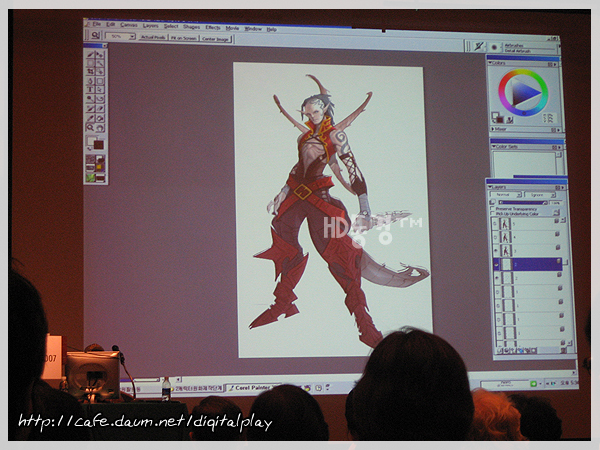Hide layer 2 using its eye icon
This screenshot has width=600, height=450.
pyautogui.click(x=497, y=278)
